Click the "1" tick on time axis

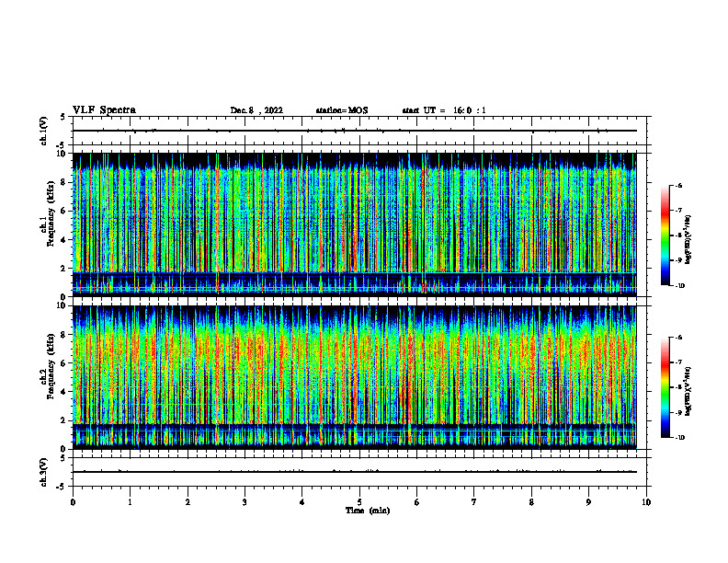click(x=130, y=502)
